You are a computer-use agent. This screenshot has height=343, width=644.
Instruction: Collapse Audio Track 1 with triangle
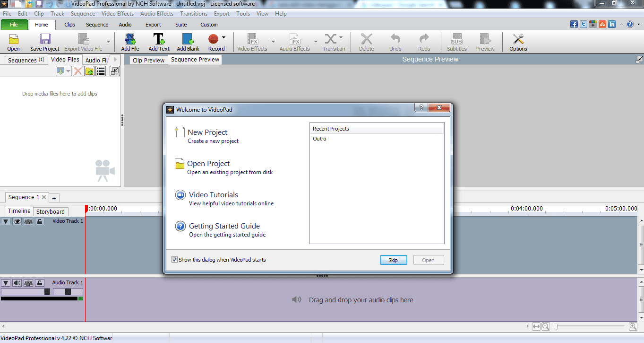pos(6,283)
